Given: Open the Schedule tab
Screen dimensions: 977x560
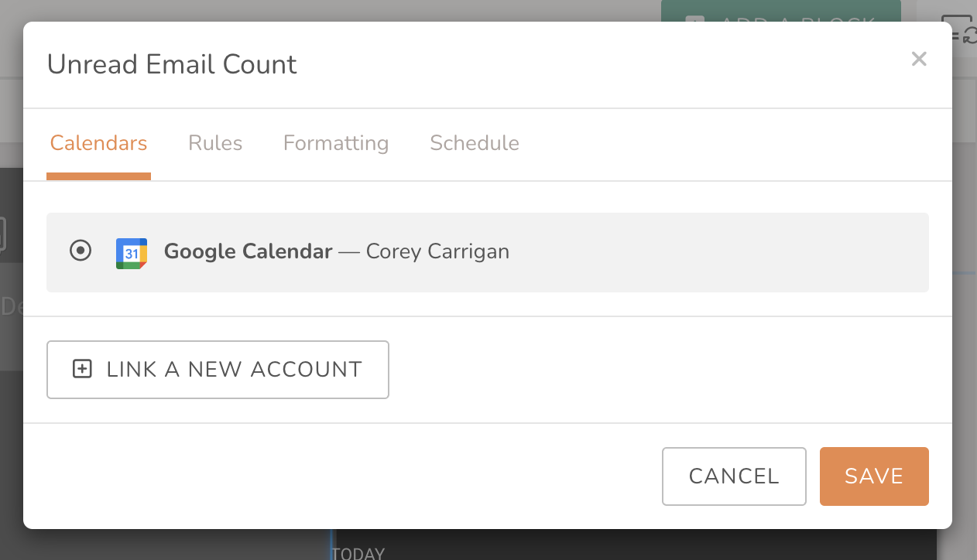Looking at the screenshot, I should 474,143.
